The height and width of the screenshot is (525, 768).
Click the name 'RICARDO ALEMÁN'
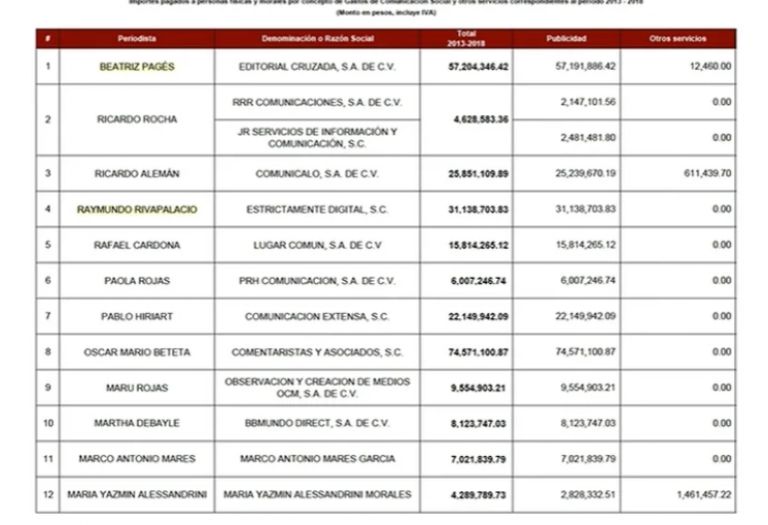(x=137, y=174)
